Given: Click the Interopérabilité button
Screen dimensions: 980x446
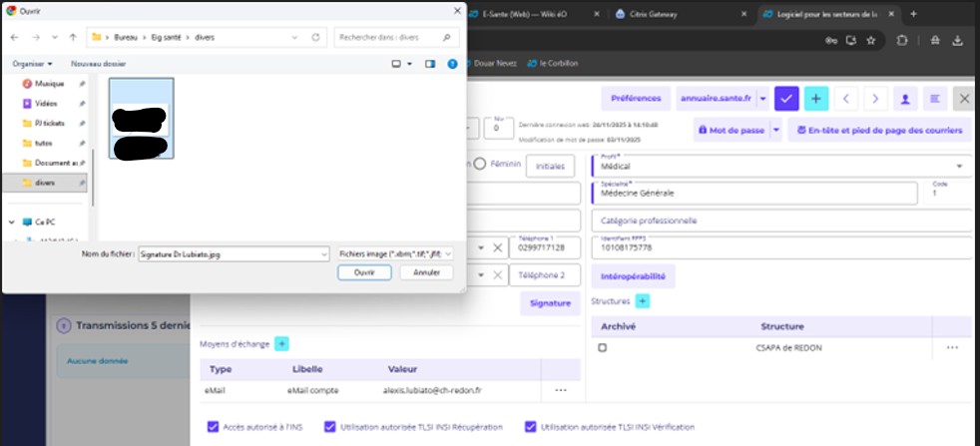Looking at the screenshot, I should [x=634, y=274].
